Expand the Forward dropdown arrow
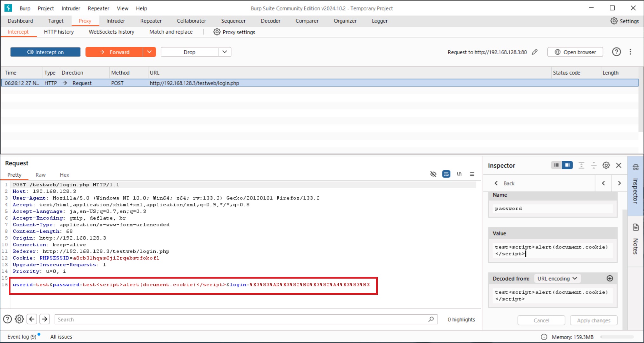This screenshot has height=343, width=644. 149,52
